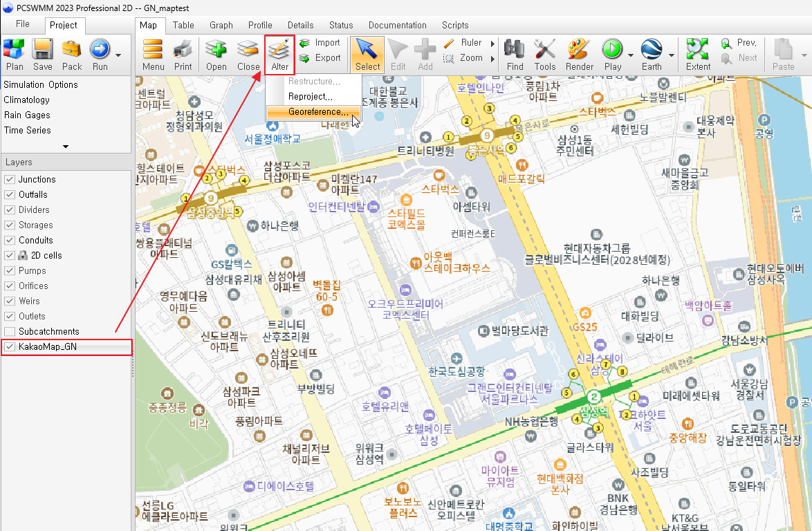Open the Documentation tab
This screenshot has width=812, height=531.
click(x=397, y=25)
